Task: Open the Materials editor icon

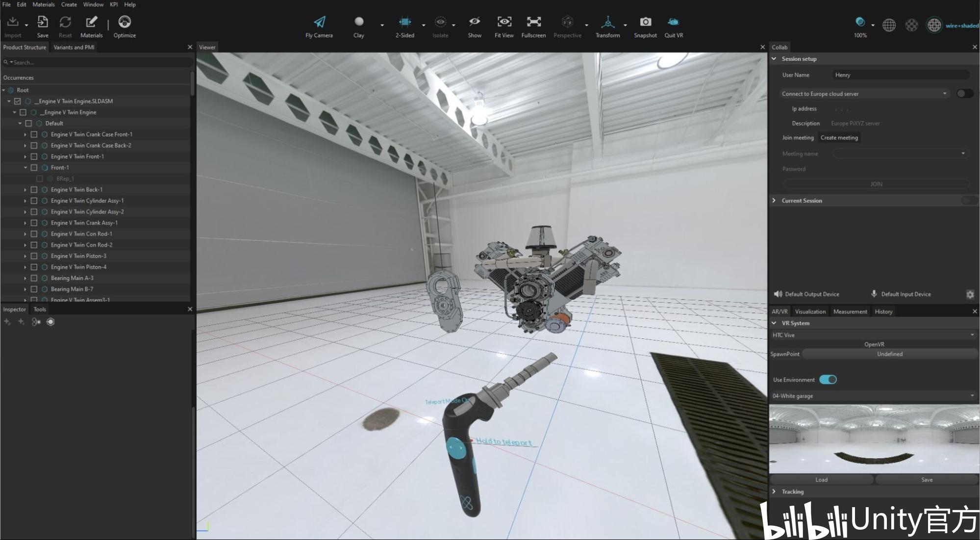Action: [91, 22]
